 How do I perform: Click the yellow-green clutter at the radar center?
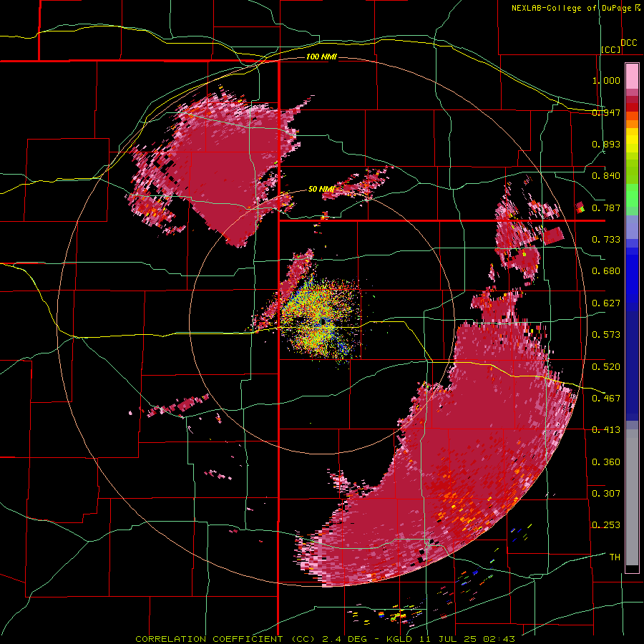(x=321, y=323)
